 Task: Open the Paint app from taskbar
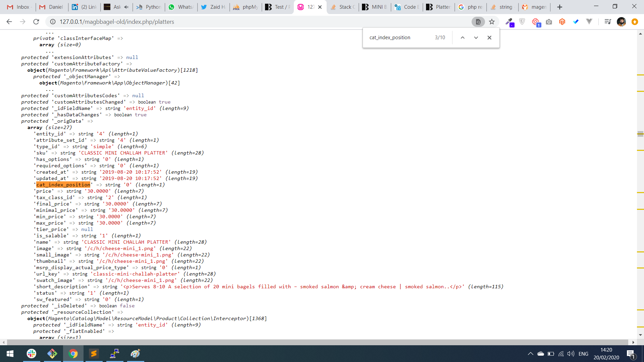(136, 354)
